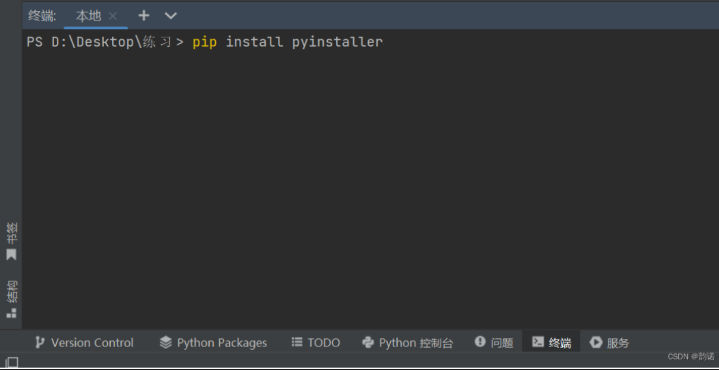Open the TODO tool window
The height and width of the screenshot is (370, 719).
coord(316,342)
